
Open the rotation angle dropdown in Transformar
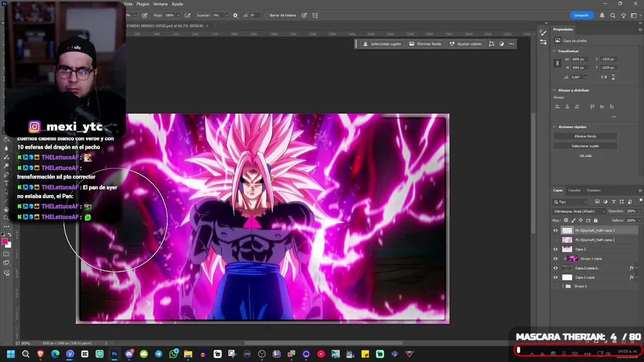585,77
